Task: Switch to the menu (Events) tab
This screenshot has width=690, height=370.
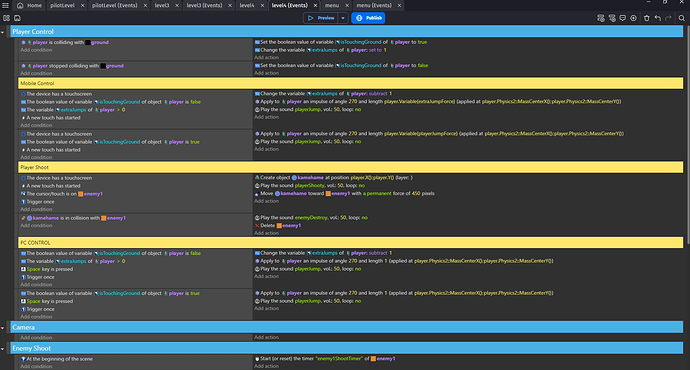Action: coord(374,5)
